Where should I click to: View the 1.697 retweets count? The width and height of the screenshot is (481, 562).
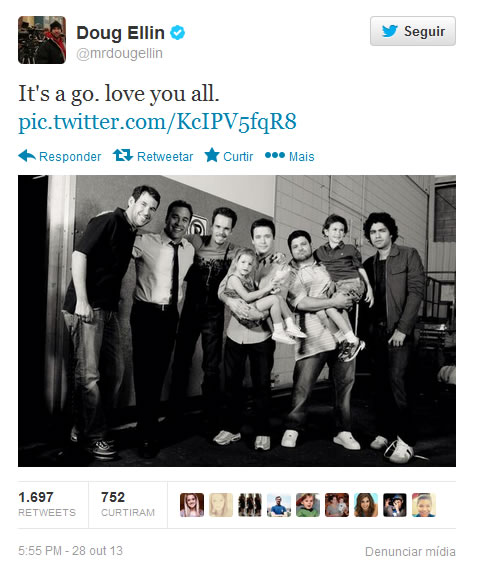47,504
